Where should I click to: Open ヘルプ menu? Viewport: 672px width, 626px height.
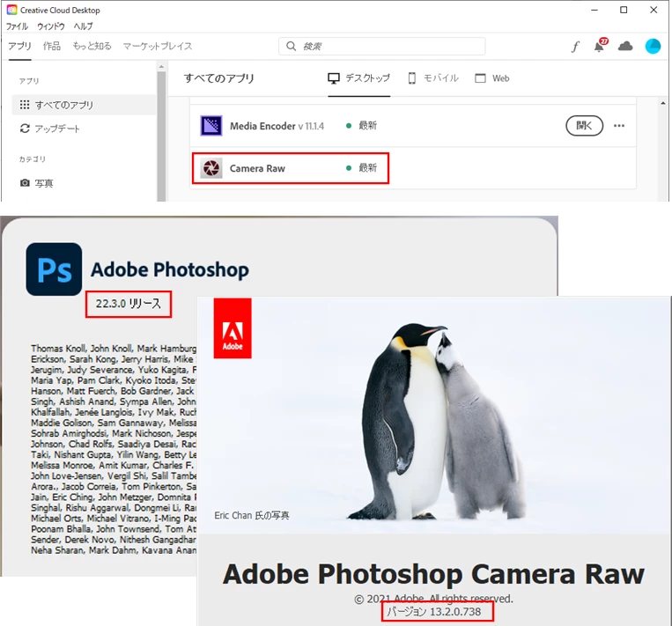click(x=83, y=26)
